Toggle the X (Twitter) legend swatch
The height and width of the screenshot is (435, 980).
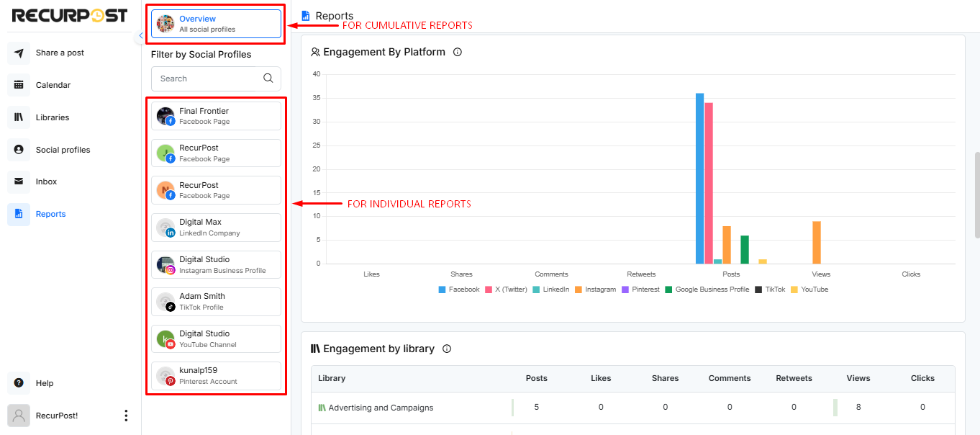pos(489,290)
